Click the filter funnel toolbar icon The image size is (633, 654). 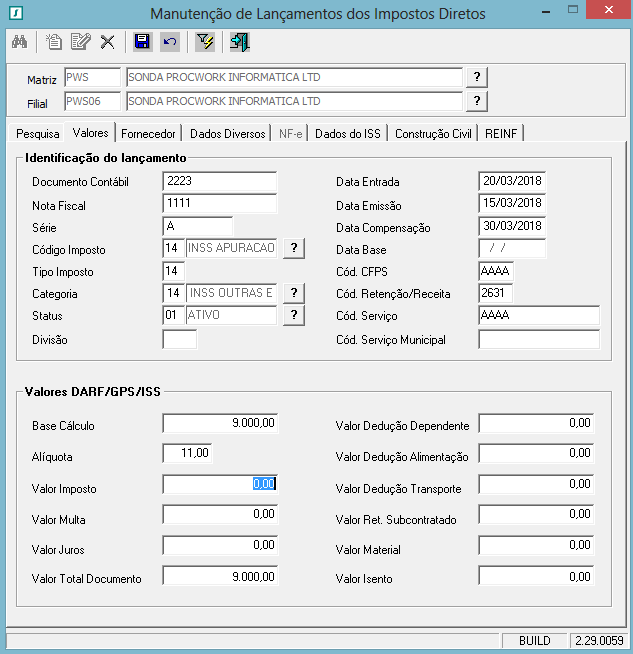click(204, 42)
